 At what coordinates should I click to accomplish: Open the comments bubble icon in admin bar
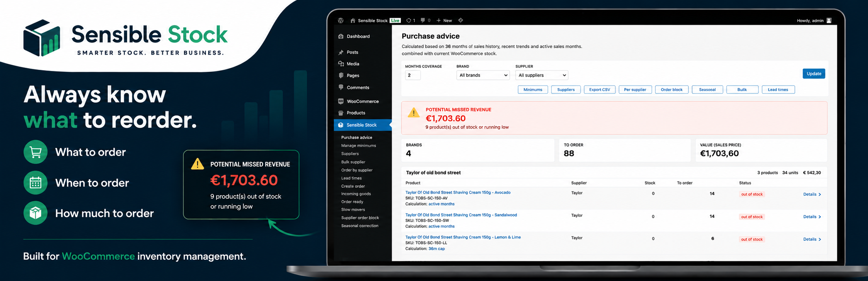423,20
